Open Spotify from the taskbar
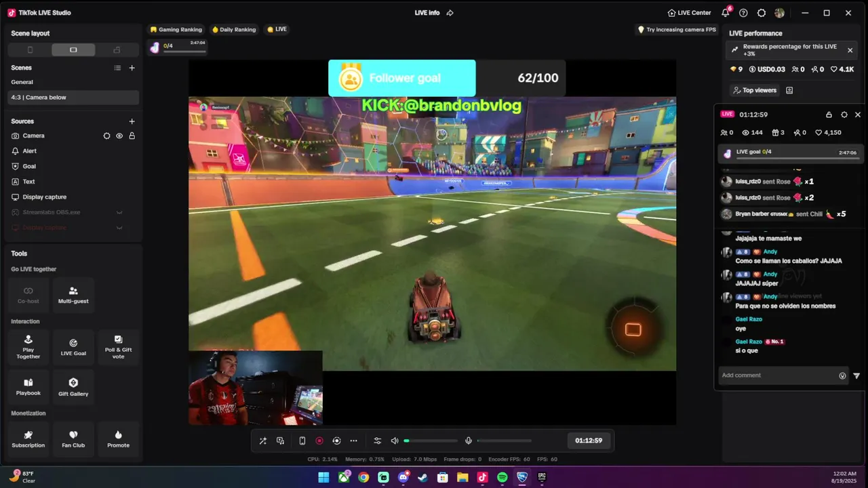 point(502,477)
